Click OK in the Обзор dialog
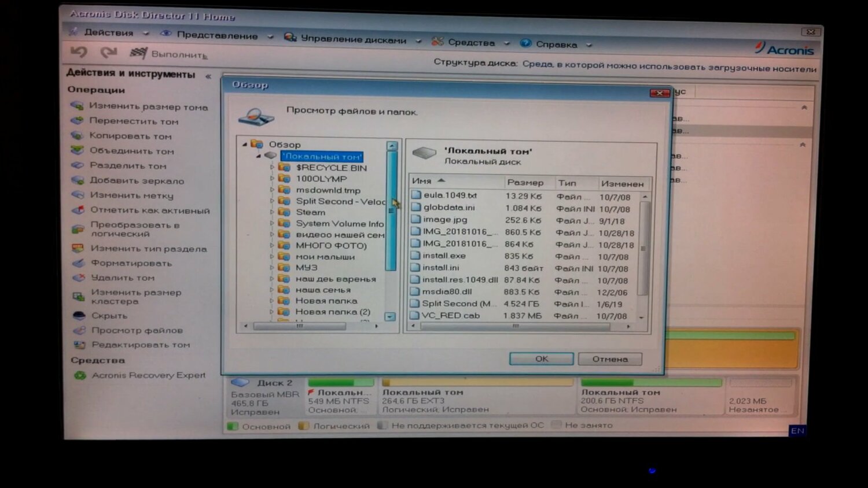The width and height of the screenshot is (868, 488). click(541, 358)
